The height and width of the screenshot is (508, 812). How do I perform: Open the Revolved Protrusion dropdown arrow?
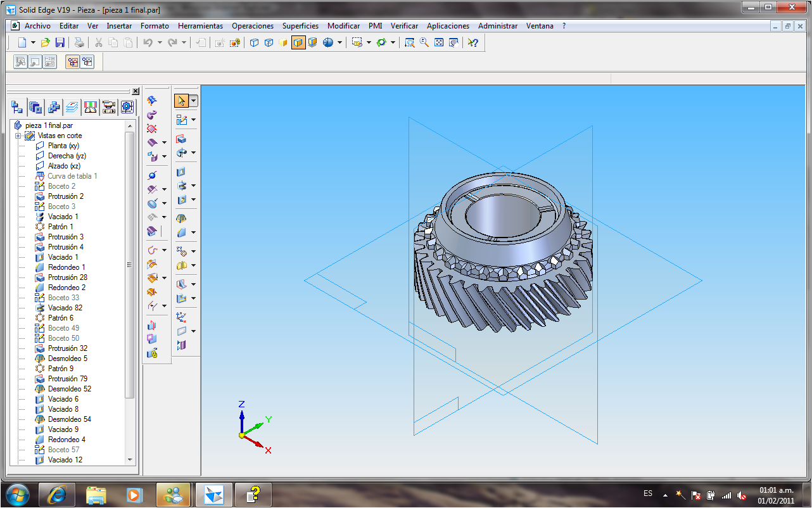pyautogui.click(x=193, y=153)
